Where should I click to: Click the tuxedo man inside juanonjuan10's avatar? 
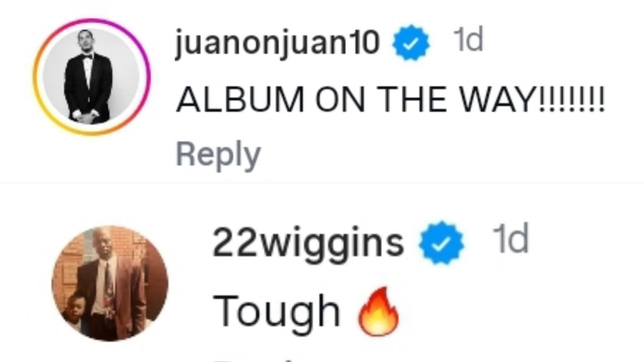click(x=89, y=76)
